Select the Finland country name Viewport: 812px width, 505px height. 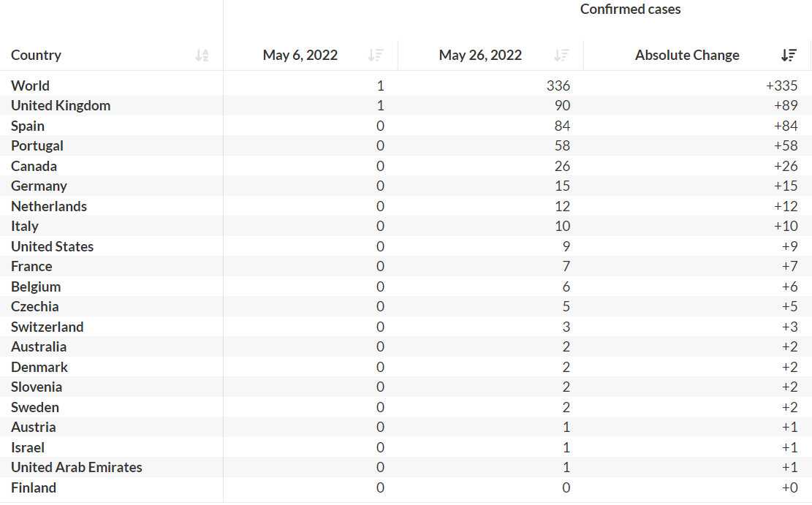(x=34, y=487)
